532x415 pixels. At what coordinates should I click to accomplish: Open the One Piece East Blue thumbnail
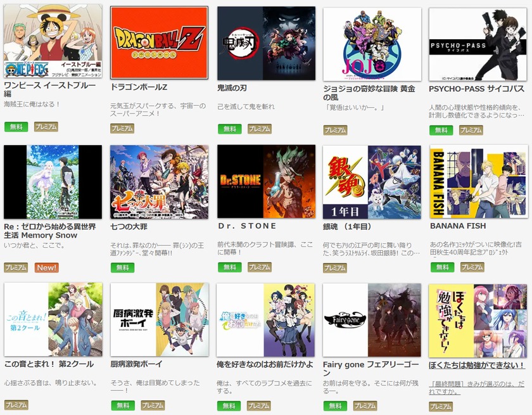[x=53, y=41]
